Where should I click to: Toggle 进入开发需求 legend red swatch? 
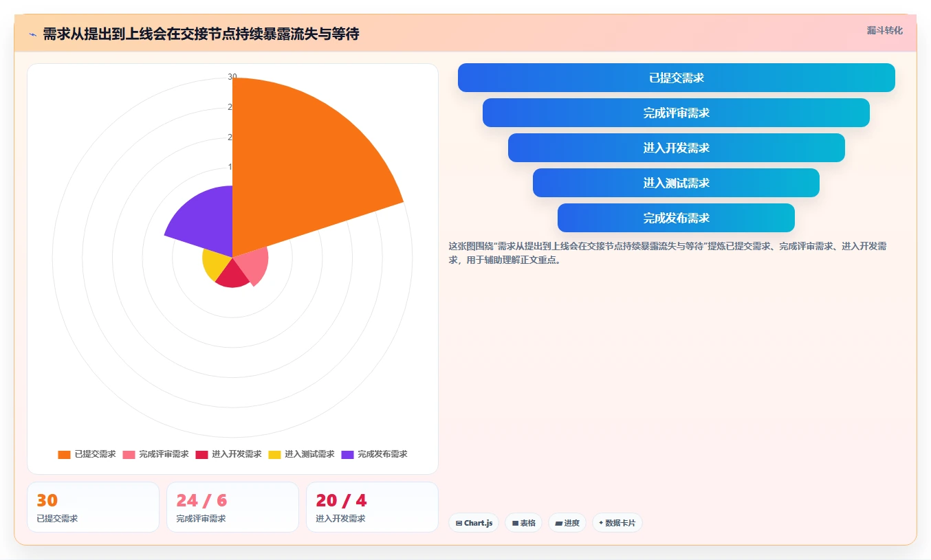(x=201, y=454)
